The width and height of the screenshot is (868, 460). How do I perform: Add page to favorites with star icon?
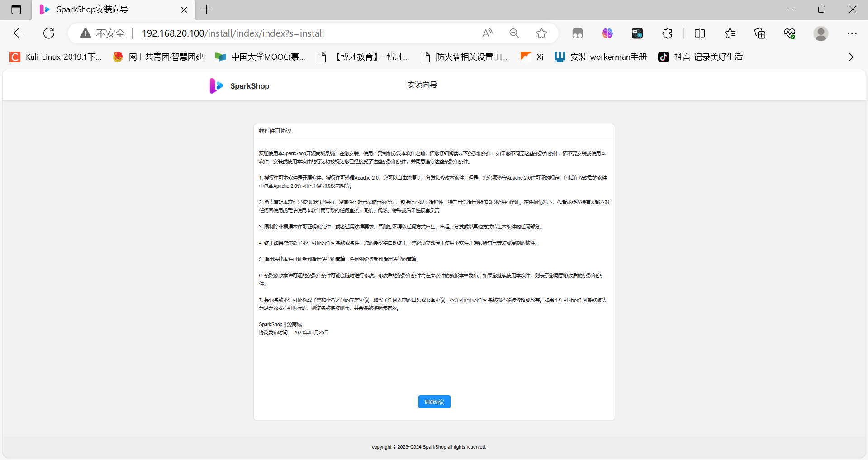(x=541, y=33)
